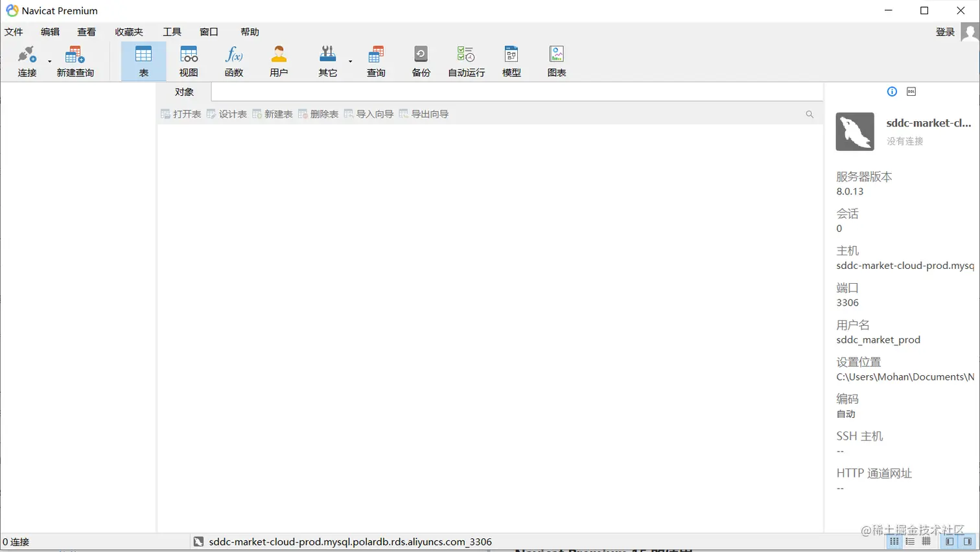This screenshot has height=552, width=980.
Task: Click the 连接 (Connection) toolbar icon
Action: tap(27, 62)
